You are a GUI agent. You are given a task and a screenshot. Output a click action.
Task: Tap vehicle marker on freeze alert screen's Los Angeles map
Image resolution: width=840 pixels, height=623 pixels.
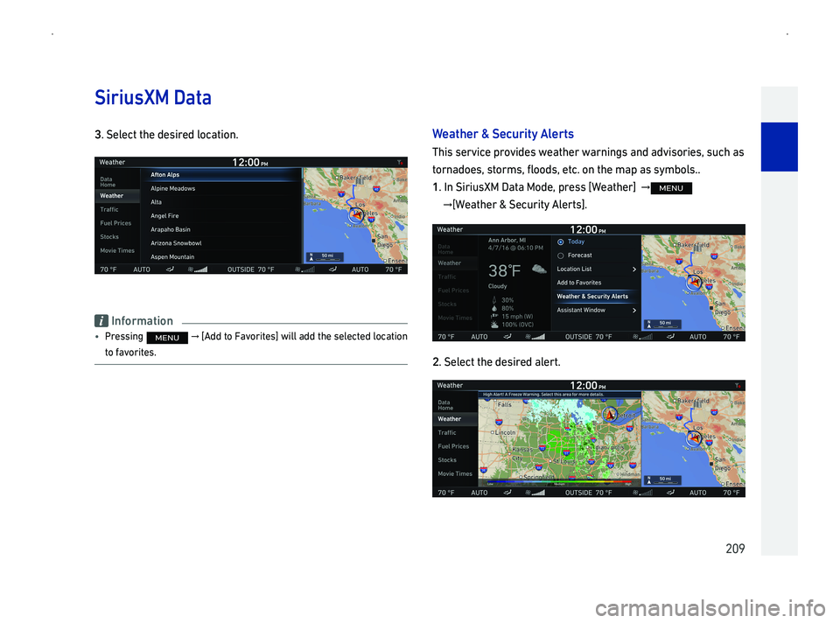point(694,438)
